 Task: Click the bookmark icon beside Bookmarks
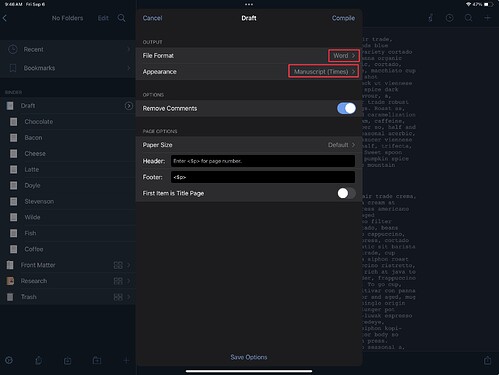click(x=13, y=68)
